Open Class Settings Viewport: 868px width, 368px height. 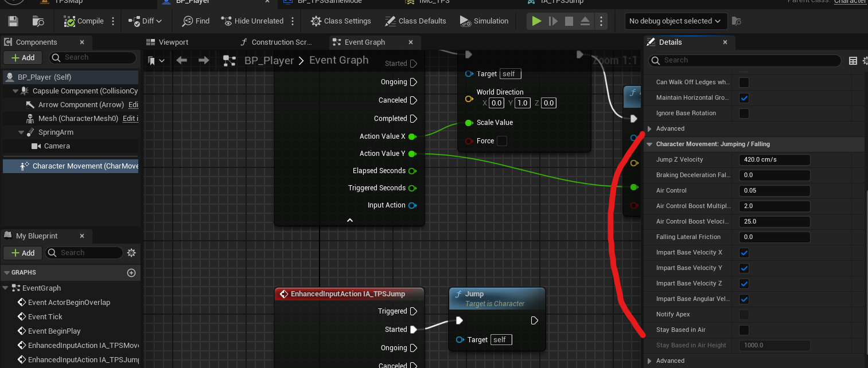coord(341,21)
